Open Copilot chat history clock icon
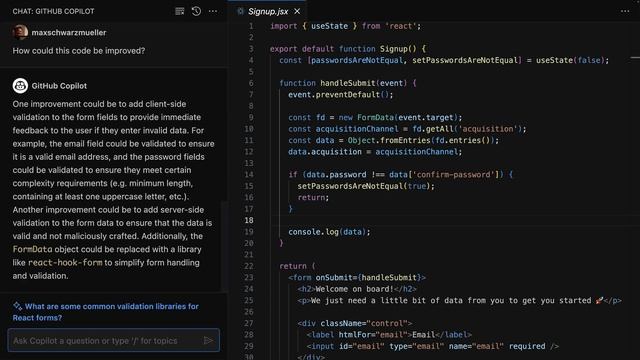This screenshot has width=640, height=360. 196,11
